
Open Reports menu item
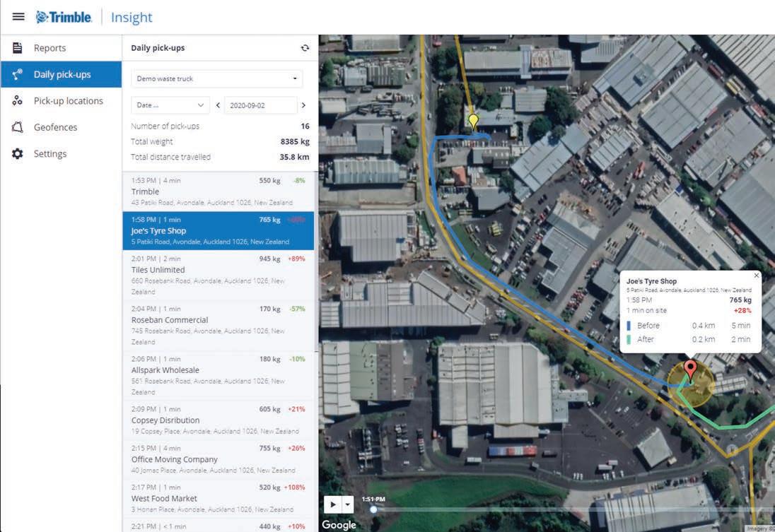coord(61,48)
